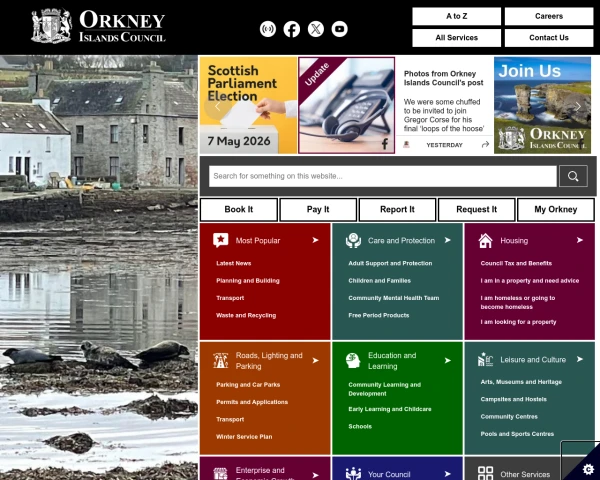Open the Facebook icon in header
The image size is (600, 480).
pos(292,29)
